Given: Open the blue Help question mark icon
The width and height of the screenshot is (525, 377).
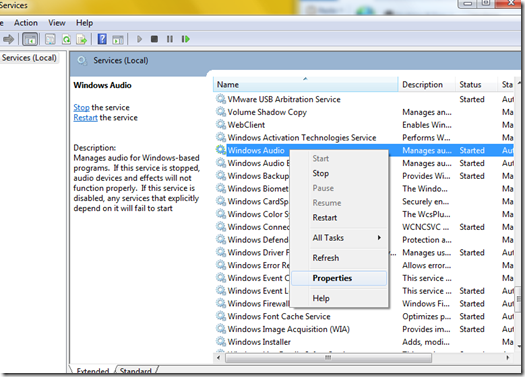Looking at the screenshot, I should [x=102, y=39].
